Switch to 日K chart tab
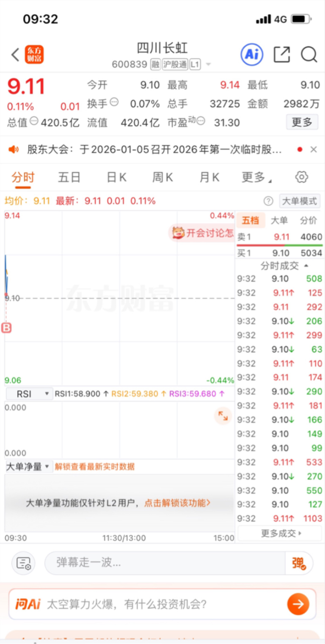 (116, 177)
